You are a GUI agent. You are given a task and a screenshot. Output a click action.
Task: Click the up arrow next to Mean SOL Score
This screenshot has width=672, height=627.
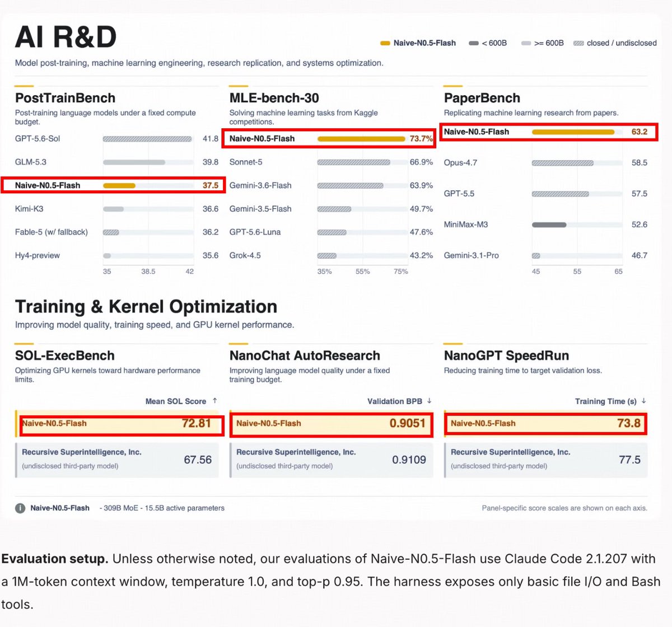pos(214,401)
